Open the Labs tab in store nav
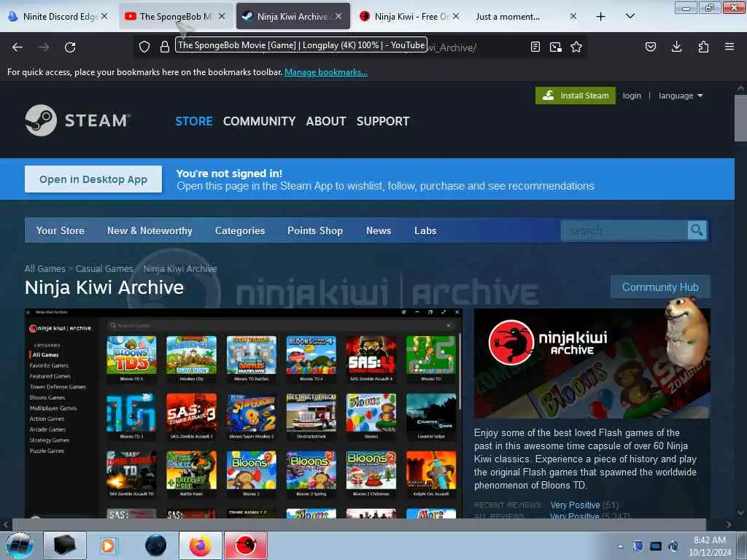The image size is (747, 560). (x=425, y=230)
